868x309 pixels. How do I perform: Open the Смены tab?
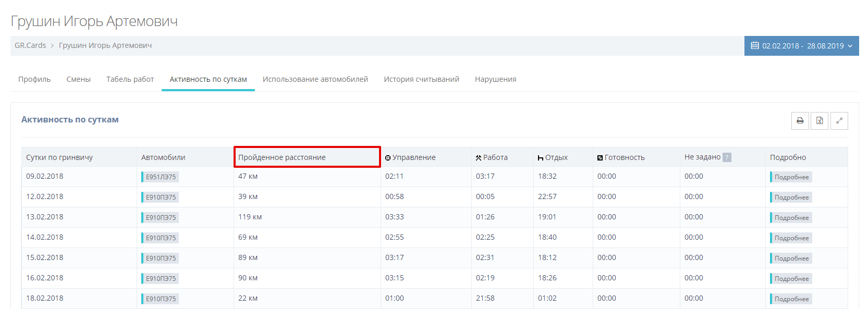click(x=78, y=79)
